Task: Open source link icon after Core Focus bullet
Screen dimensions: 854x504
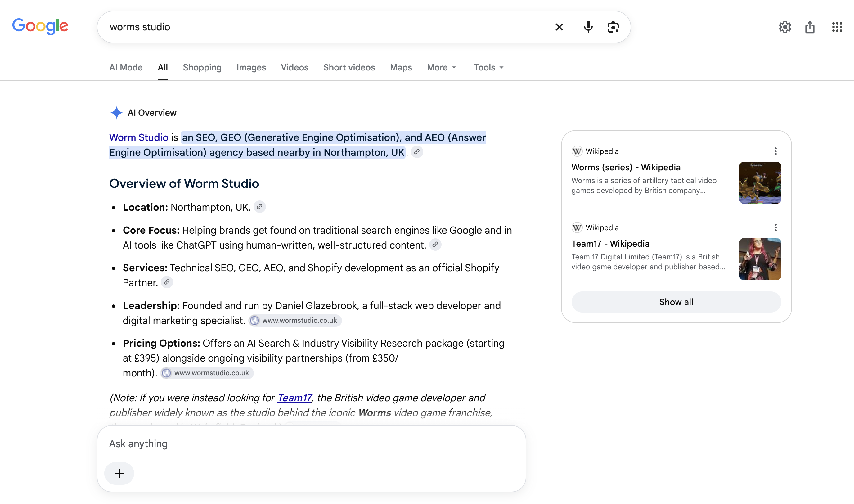Action: coord(435,245)
